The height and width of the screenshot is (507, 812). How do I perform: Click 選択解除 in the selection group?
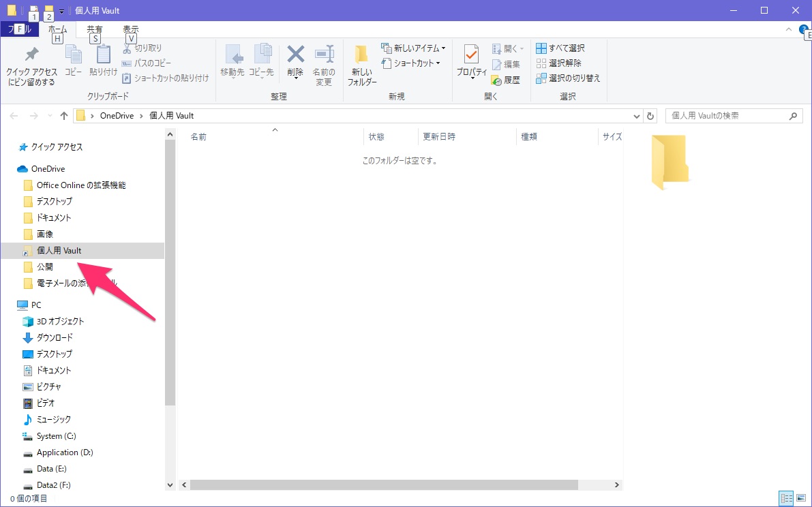[x=559, y=63]
